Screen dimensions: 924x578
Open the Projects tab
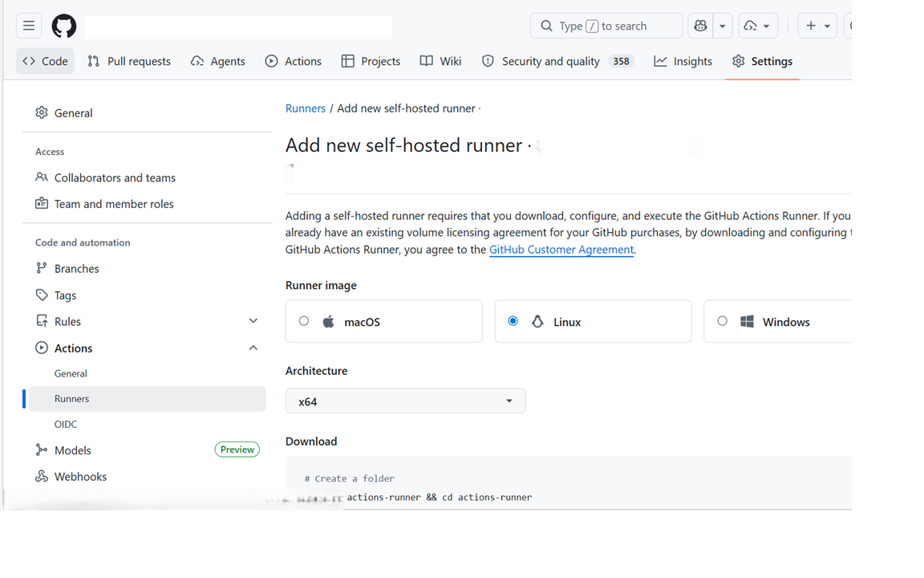371,61
